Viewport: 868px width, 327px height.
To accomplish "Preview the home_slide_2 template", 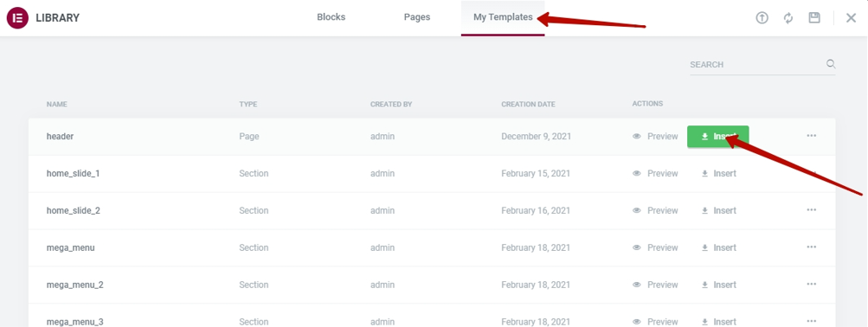I will click(x=655, y=210).
